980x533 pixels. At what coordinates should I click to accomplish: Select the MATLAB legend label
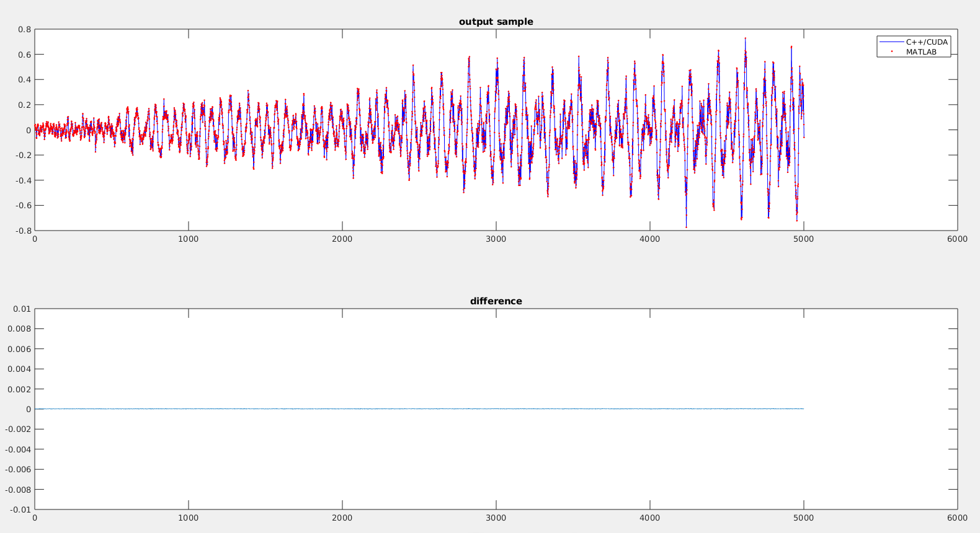[921, 52]
